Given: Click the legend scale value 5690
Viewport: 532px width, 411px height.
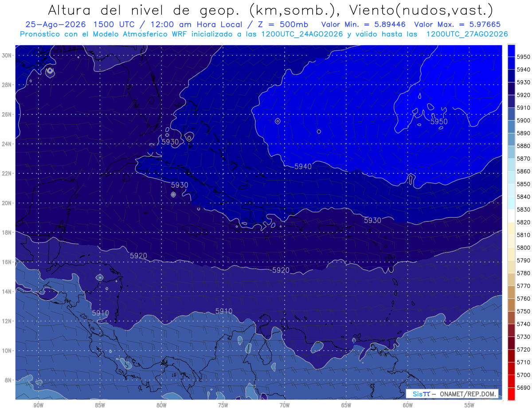Looking at the screenshot, I should [524, 388].
